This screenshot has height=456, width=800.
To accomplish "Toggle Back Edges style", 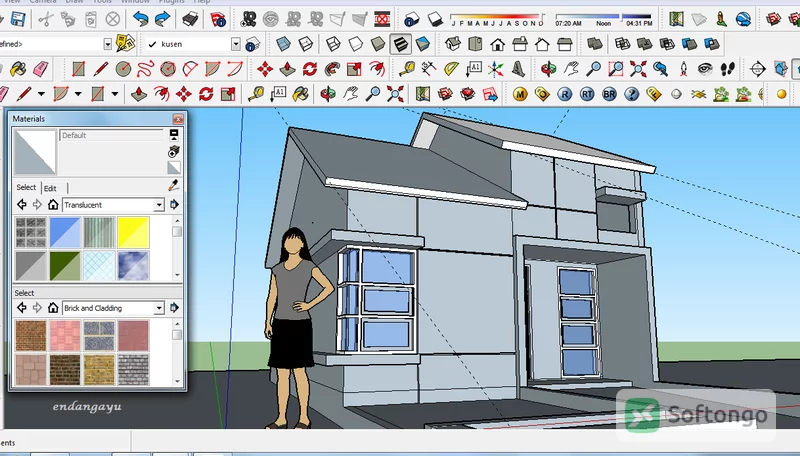I will (305, 44).
